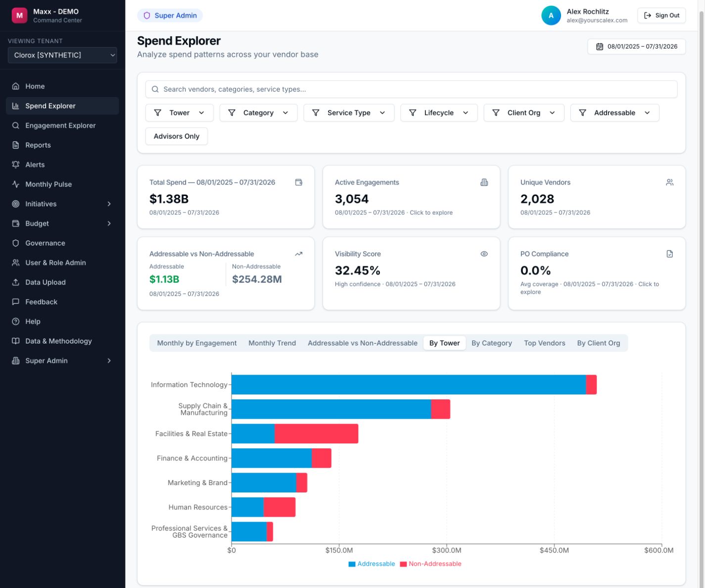
Task: Switch to the Monthly Trend tab
Action: coord(272,343)
